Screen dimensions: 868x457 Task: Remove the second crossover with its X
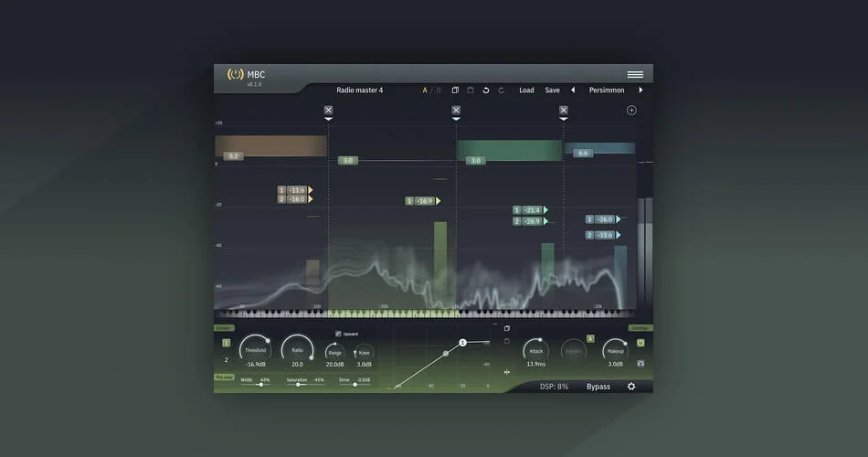pos(456,111)
